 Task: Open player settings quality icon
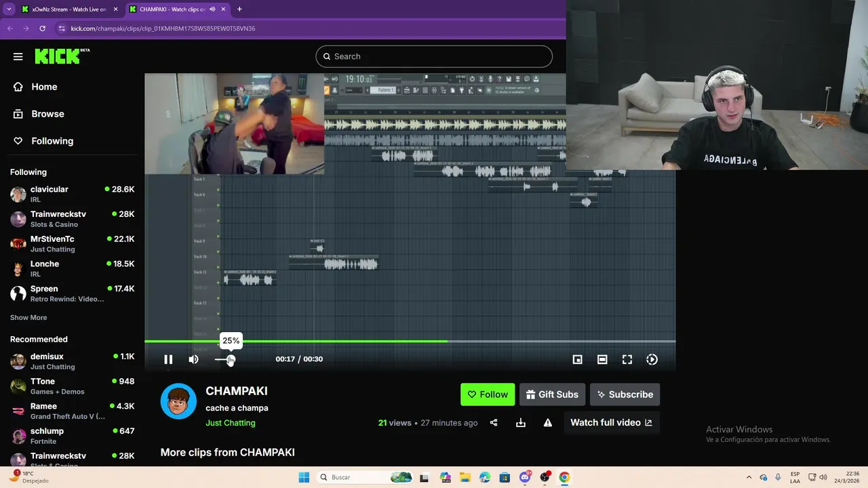[652, 359]
